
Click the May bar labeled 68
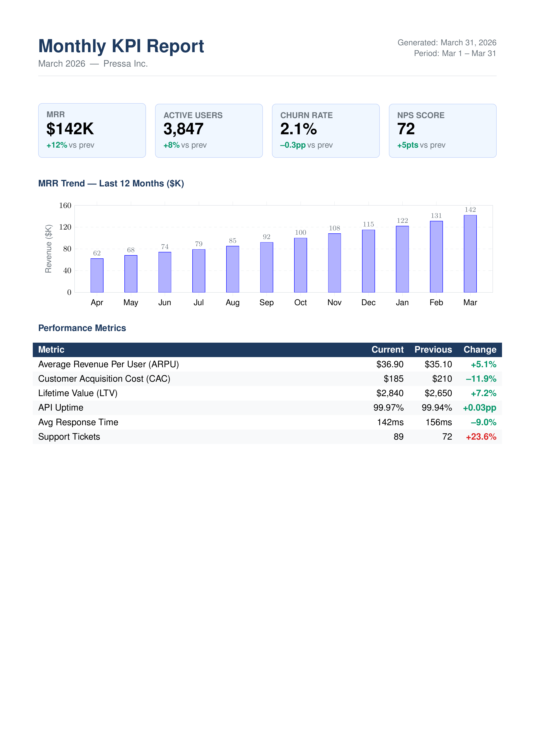131,274
